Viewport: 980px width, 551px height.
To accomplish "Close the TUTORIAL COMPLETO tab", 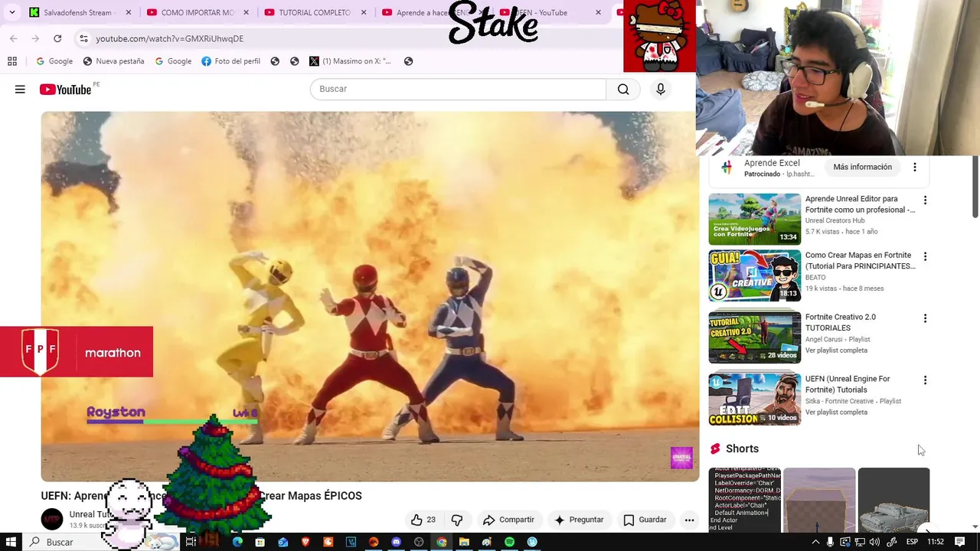I will 364,12.
